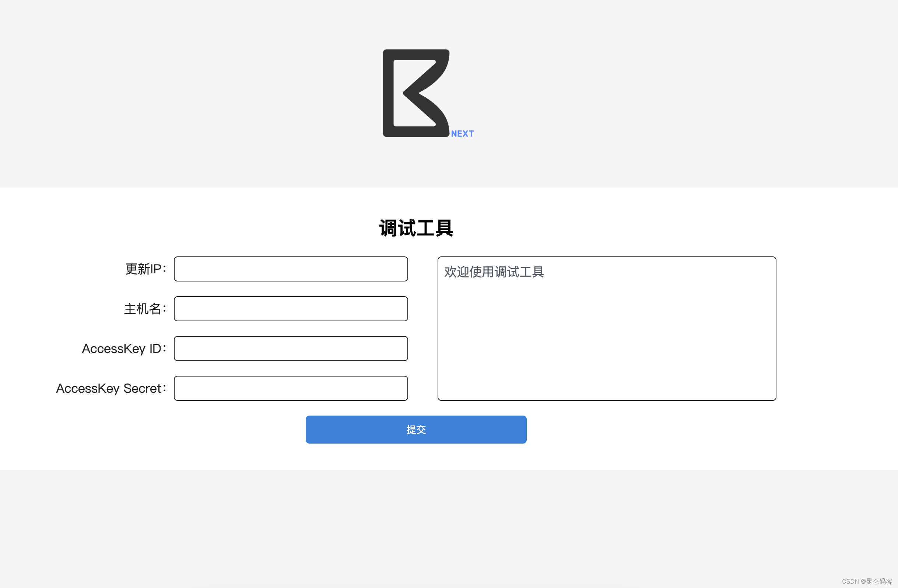Click the 欢迎使用调试工具 welcome message text
This screenshot has width=898, height=588.
[494, 272]
